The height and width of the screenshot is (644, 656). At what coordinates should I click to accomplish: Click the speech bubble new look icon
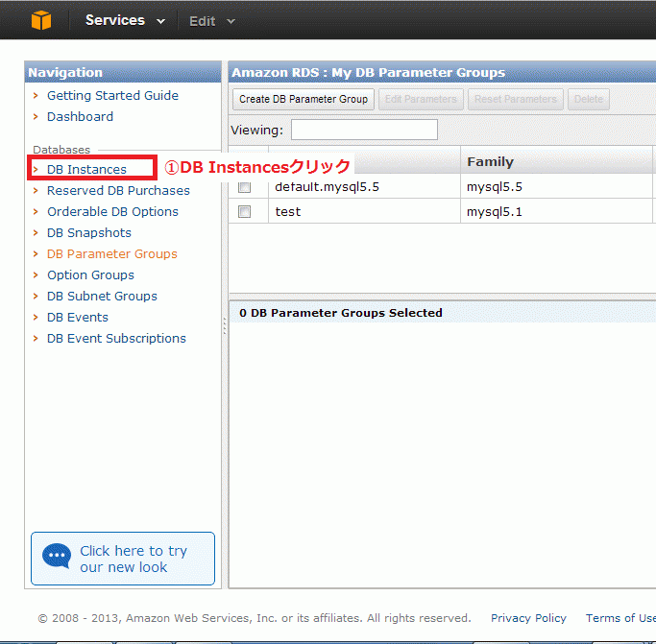point(57,556)
